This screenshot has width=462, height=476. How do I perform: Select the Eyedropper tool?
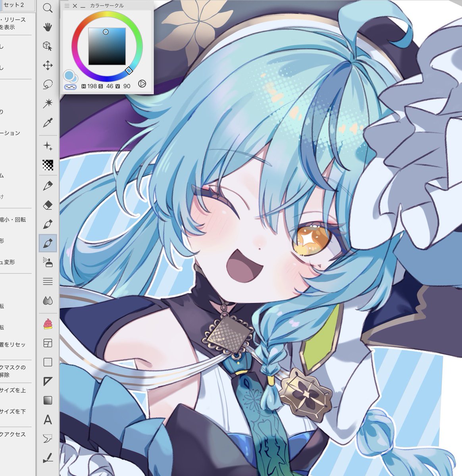point(48,123)
